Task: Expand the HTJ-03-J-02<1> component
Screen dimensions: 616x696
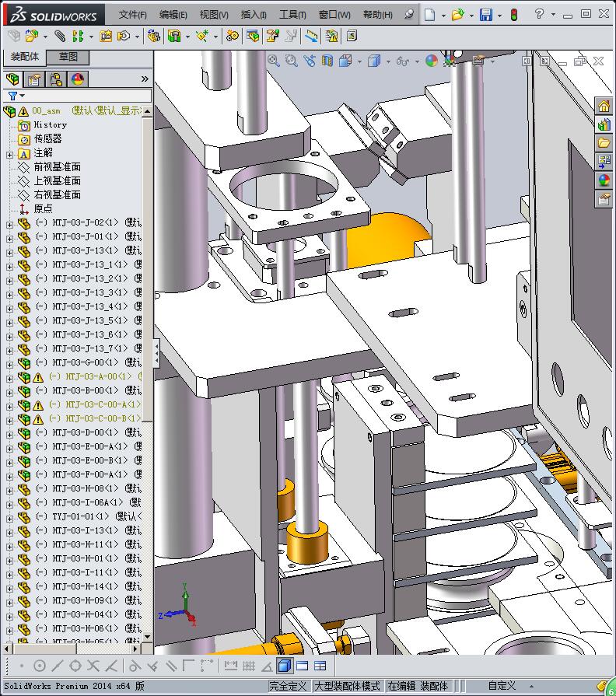Action: tap(9, 225)
